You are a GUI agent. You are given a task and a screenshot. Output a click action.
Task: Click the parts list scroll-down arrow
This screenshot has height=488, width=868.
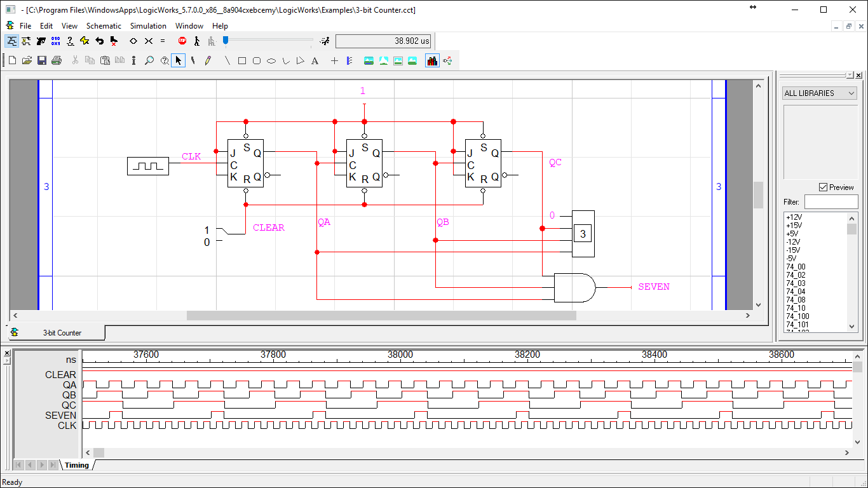(x=853, y=326)
